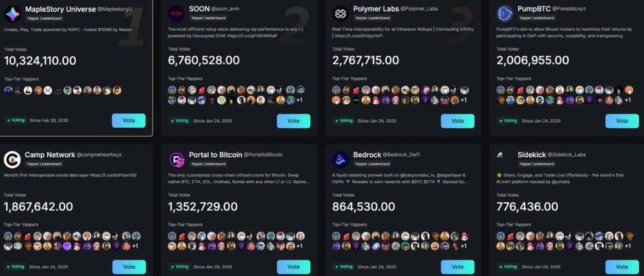Expand SOON's extra +1 yappers
Screen dimensions: 644x276
coord(299,100)
